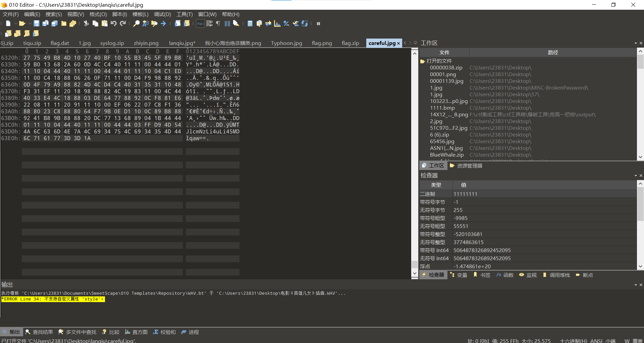Click the Close All files icon
Screen dimensions: 644x343
(73, 23)
